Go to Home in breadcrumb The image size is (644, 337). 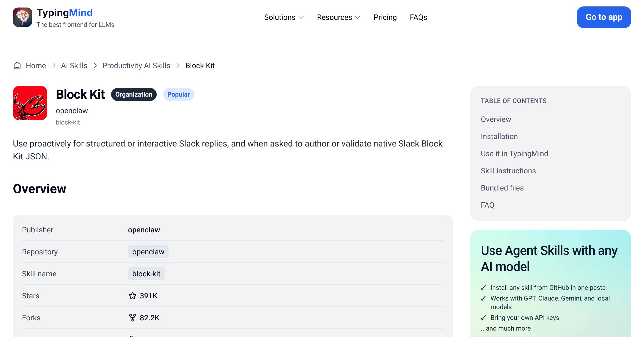tap(36, 65)
